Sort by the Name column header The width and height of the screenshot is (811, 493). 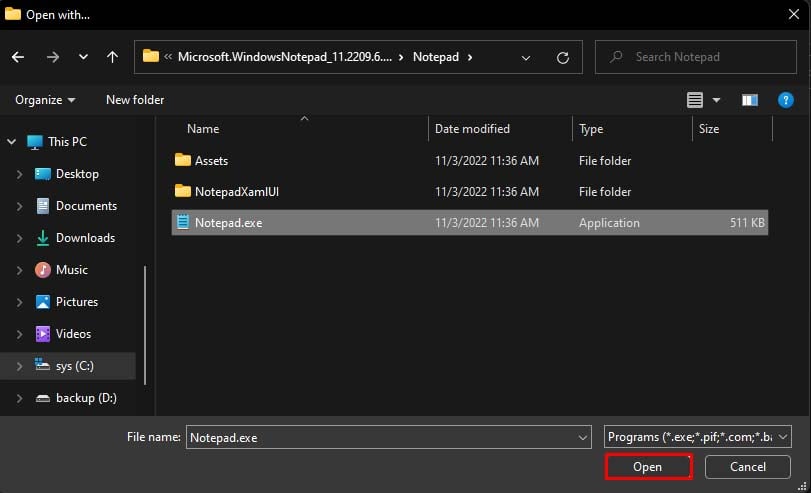pos(203,129)
